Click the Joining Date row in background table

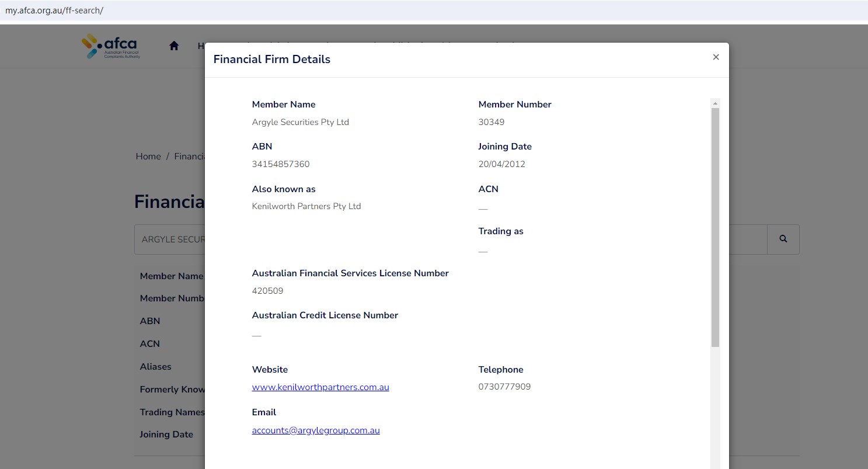[x=166, y=435]
